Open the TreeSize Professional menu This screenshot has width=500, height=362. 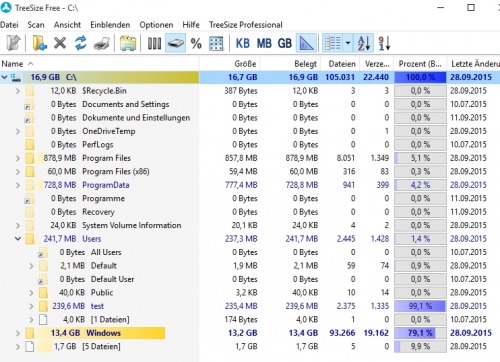[x=246, y=25]
